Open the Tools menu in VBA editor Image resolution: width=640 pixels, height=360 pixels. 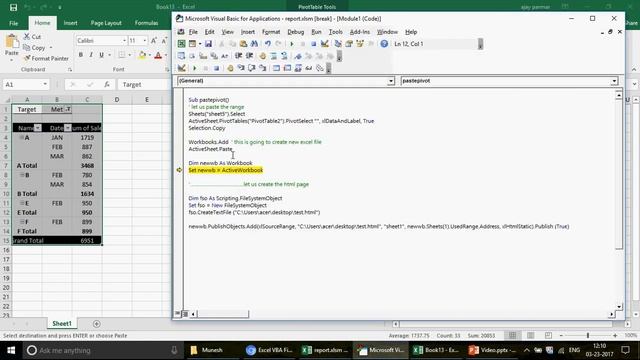coord(336,32)
